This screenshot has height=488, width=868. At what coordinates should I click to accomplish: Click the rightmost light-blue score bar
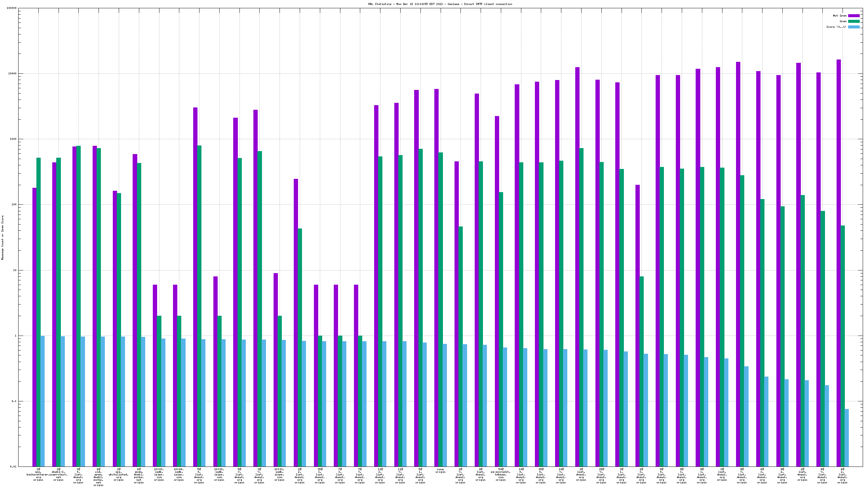(846, 437)
